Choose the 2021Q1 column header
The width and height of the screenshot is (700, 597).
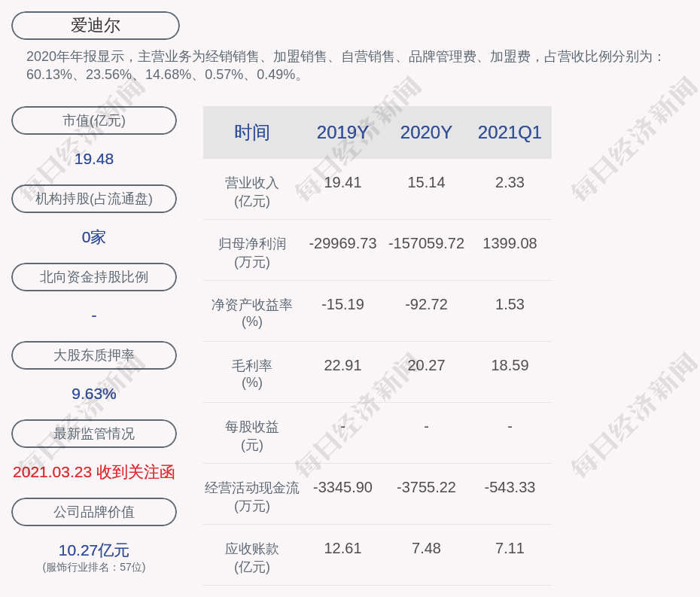[x=510, y=132]
